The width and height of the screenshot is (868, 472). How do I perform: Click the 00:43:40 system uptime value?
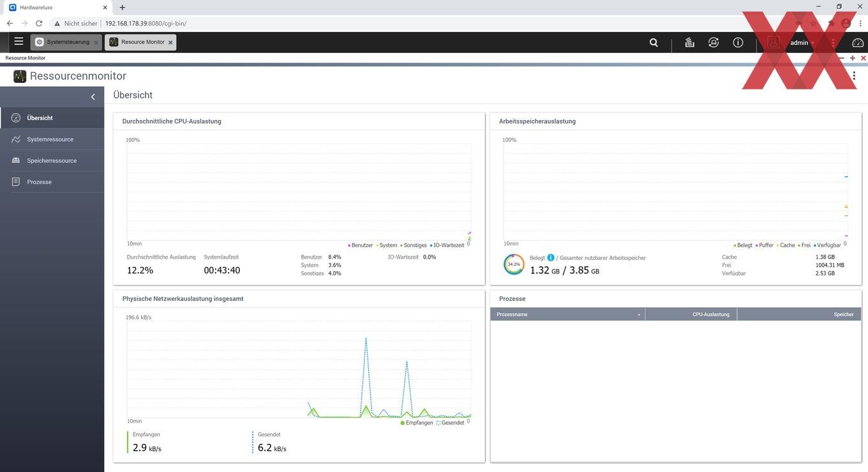[x=222, y=270]
